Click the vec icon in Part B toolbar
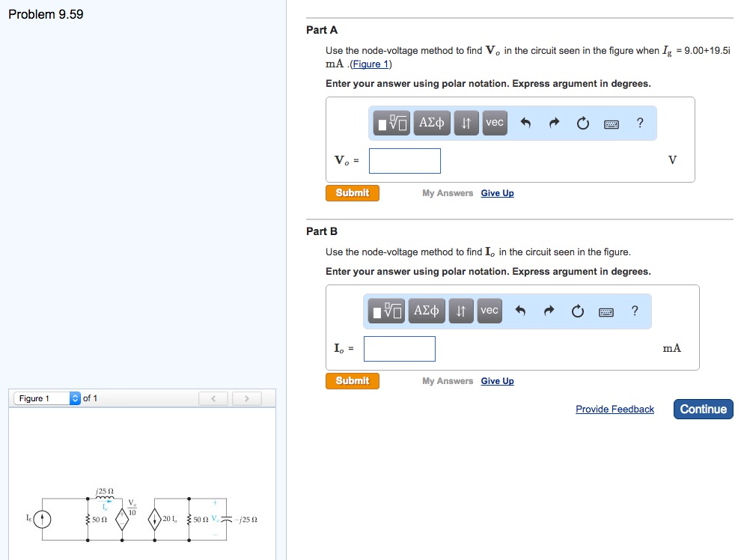 (490, 311)
